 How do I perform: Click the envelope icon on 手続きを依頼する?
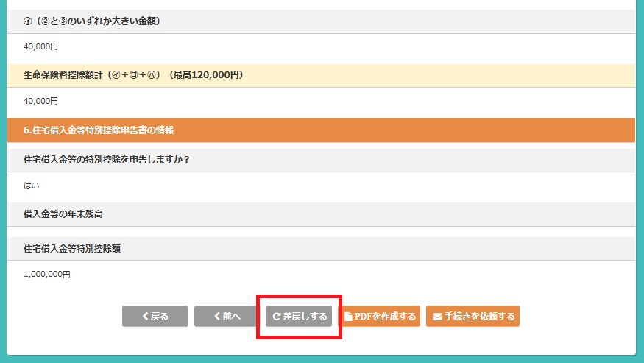coord(437,317)
